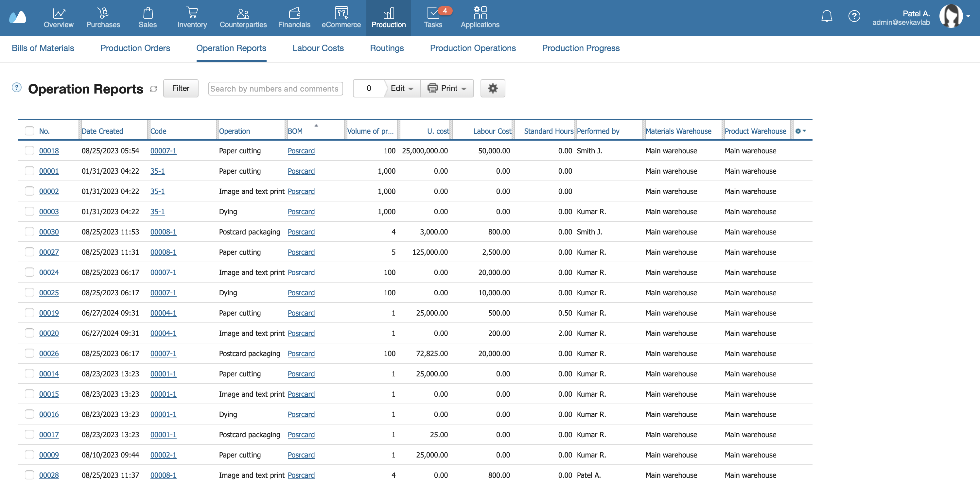Screen dimensions: 980x484
Task: Sort by the Operation column header
Action: pos(234,131)
